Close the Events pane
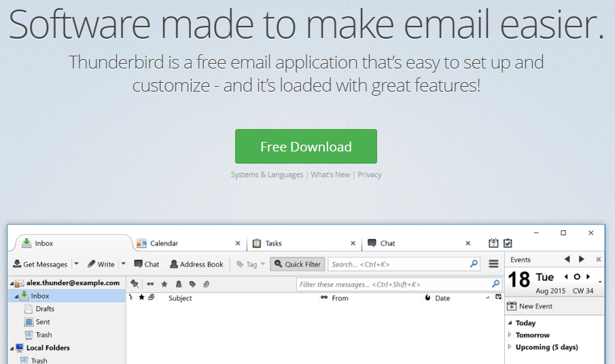 tap(599, 259)
